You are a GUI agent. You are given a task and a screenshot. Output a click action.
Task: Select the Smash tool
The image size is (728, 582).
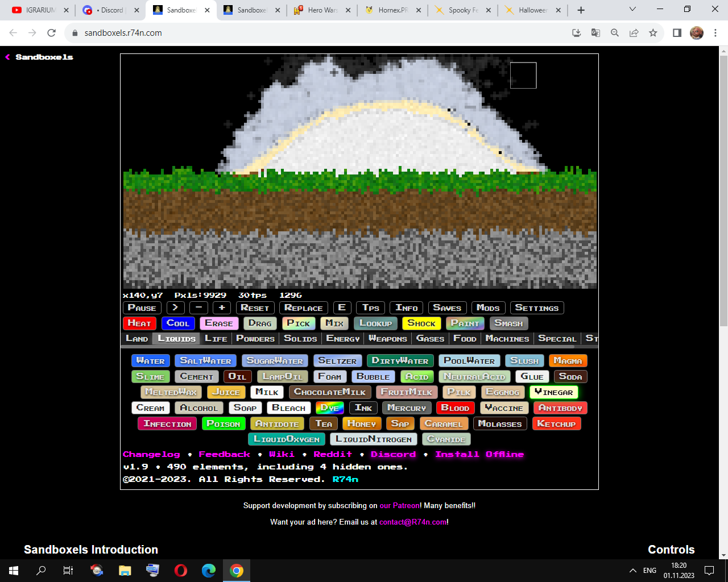[x=509, y=323]
